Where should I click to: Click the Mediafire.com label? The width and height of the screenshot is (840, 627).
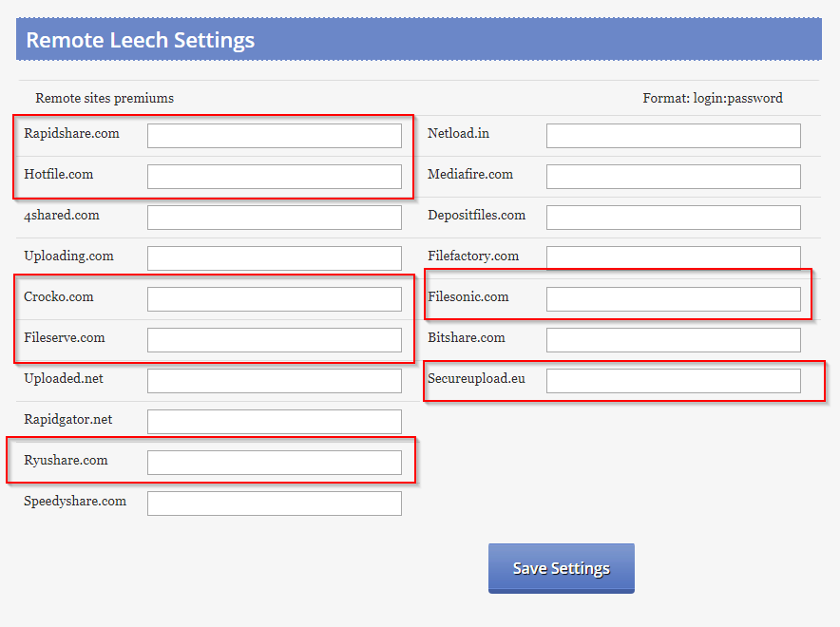coord(469,174)
